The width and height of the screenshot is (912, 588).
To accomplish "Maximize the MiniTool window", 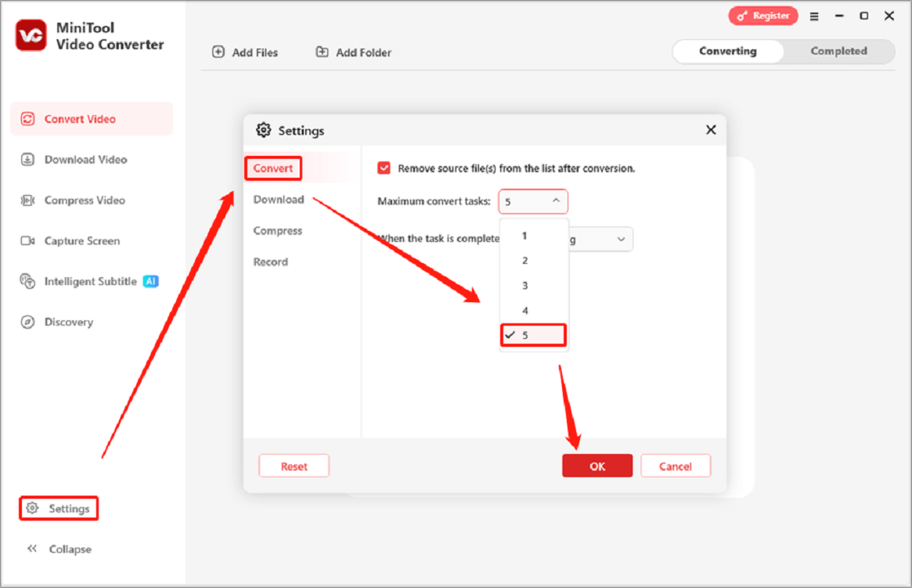I will tap(864, 16).
